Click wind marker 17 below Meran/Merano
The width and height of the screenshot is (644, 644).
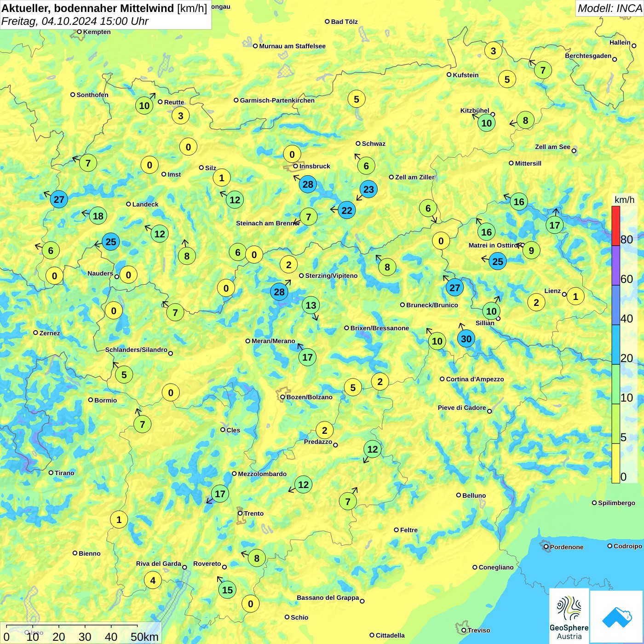[x=307, y=357]
